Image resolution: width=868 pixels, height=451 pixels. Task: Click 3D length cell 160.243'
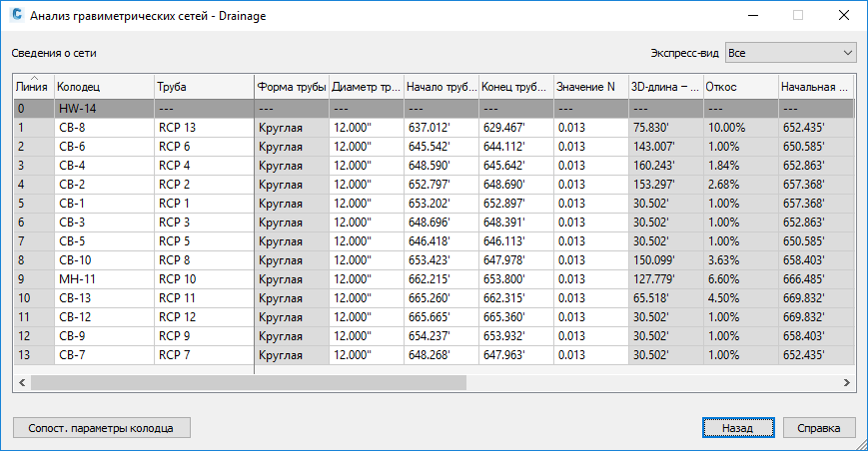click(x=666, y=166)
